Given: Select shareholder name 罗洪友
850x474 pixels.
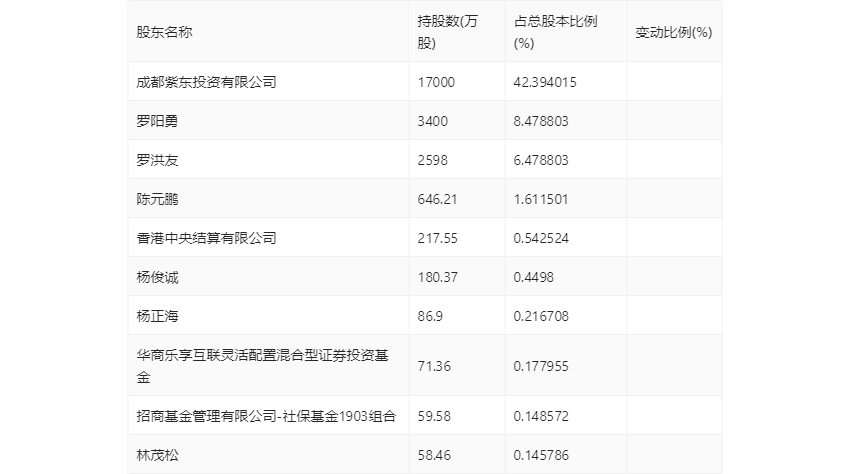Looking at the screenshot, I should pyautogui.click(x=157, y=160).
